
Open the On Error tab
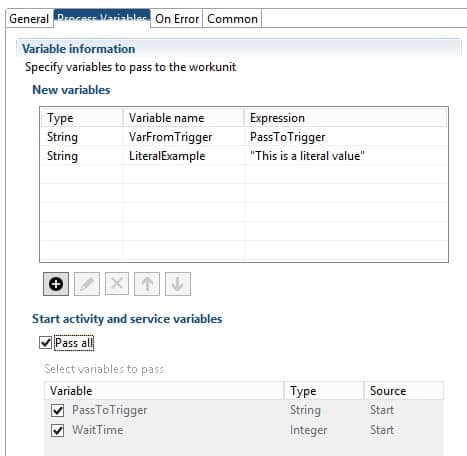177,19
